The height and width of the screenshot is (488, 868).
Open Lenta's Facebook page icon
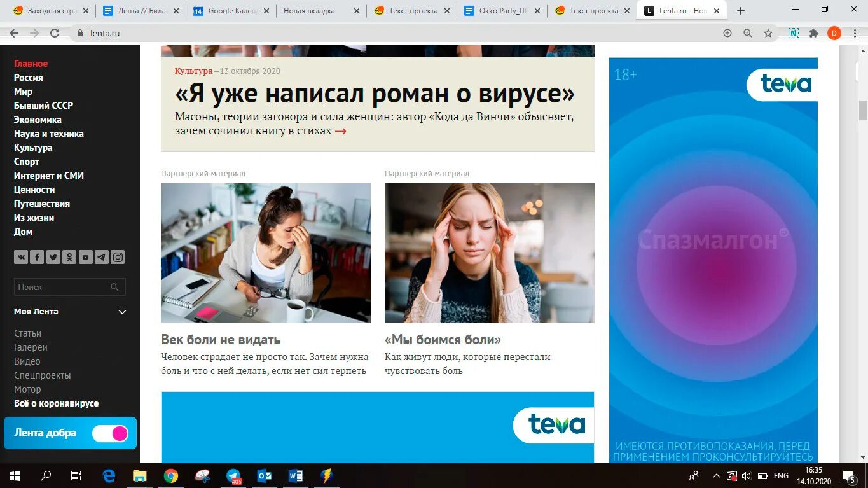pyautogui.click(x=37, y=257)
